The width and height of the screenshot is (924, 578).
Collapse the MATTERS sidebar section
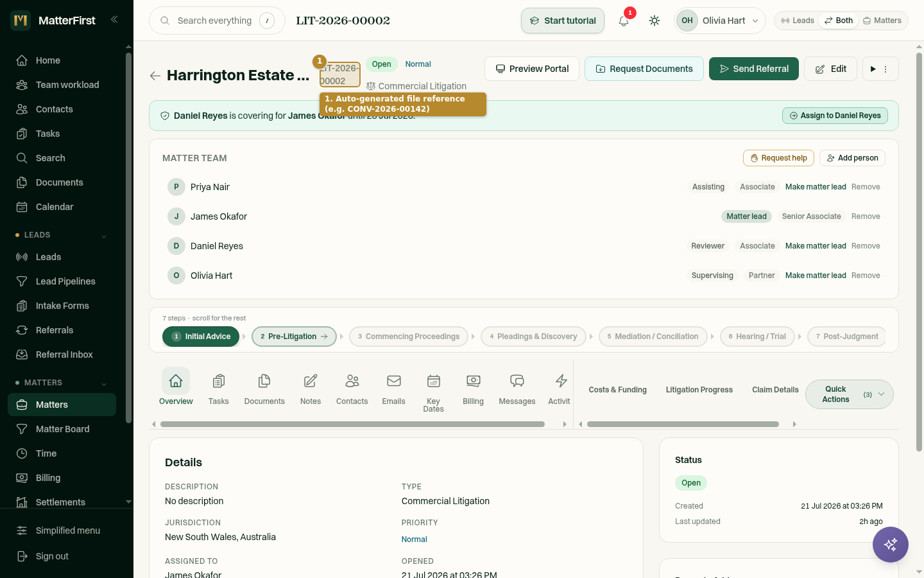tap(62, 383)
